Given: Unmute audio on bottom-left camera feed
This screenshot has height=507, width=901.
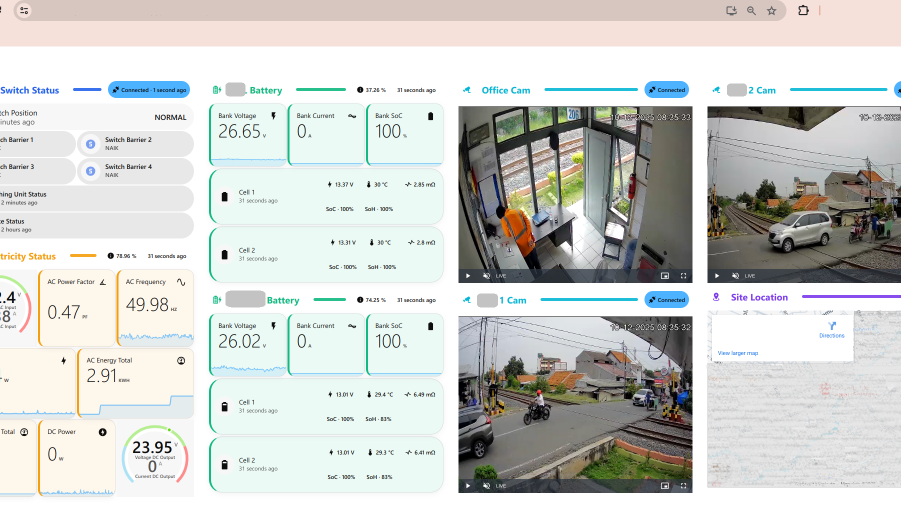Looking at the screenshot, I should pyautogui.click(x=487, y=486).
